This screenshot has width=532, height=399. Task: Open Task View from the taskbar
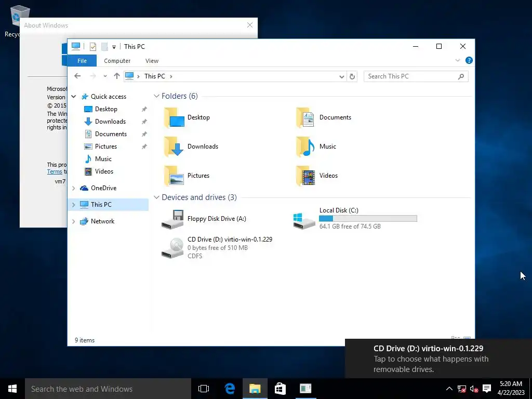tap(204, 389)
